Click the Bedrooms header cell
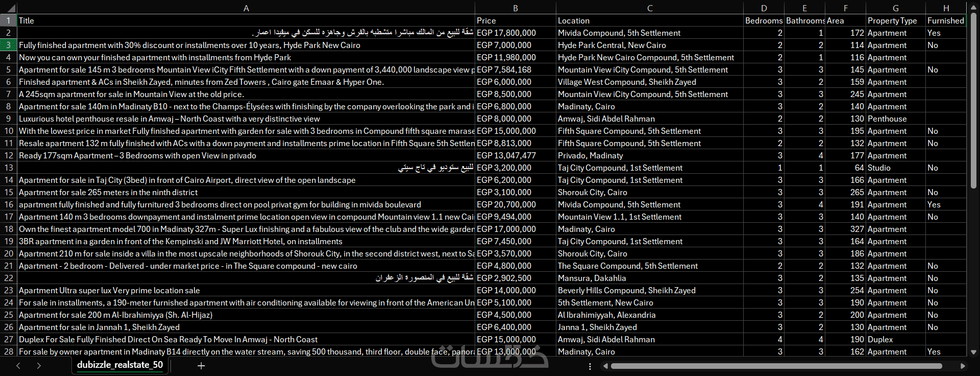This screenshot has height=376, width=980. 764,20
